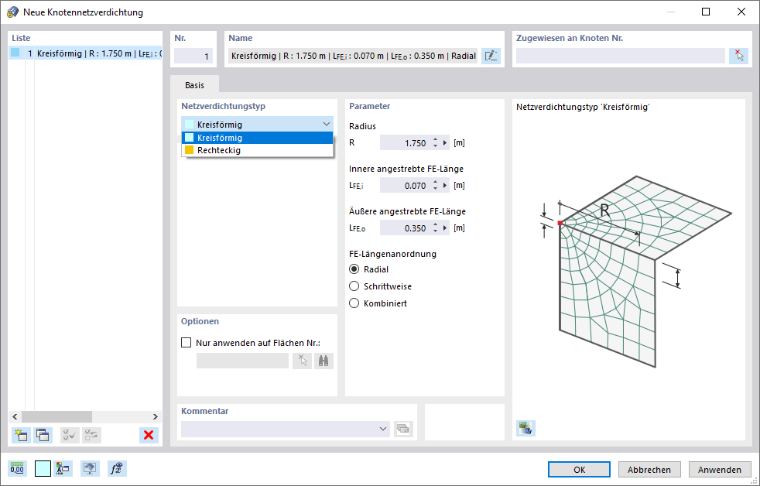Click the light blue color swatch in bottom toolbar
The image size is (760, 486).
pos(43,469)
